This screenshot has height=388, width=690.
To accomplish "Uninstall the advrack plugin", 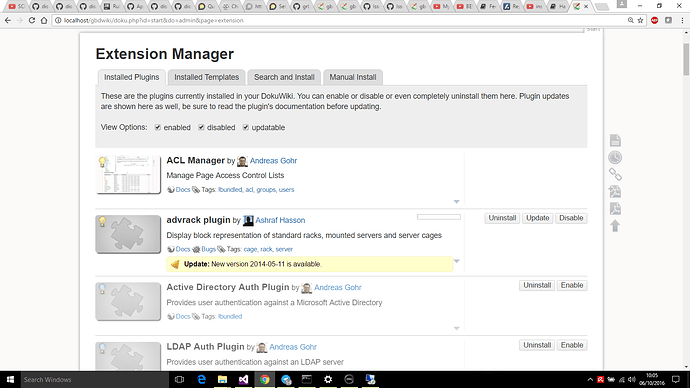I will pyautogui.click(x=502, y=218).
